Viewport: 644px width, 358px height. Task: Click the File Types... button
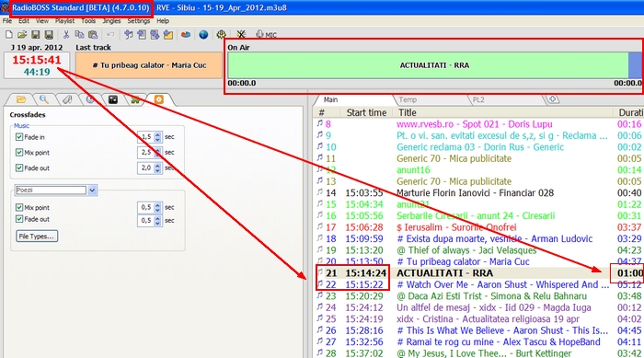click(x=37, y=237)
